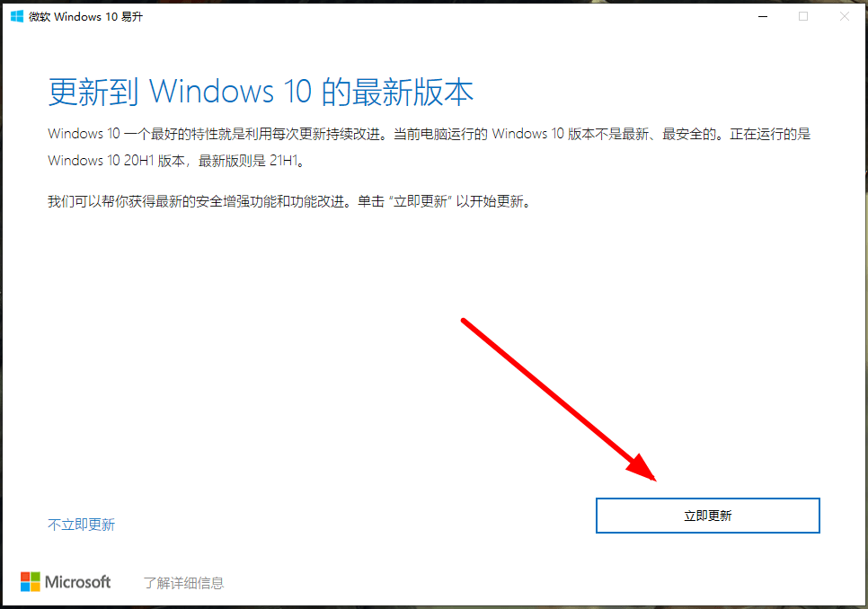Screen dimensions: 868x609
Task: Close the Windows 10 易升 window
Action: [845, 16]
